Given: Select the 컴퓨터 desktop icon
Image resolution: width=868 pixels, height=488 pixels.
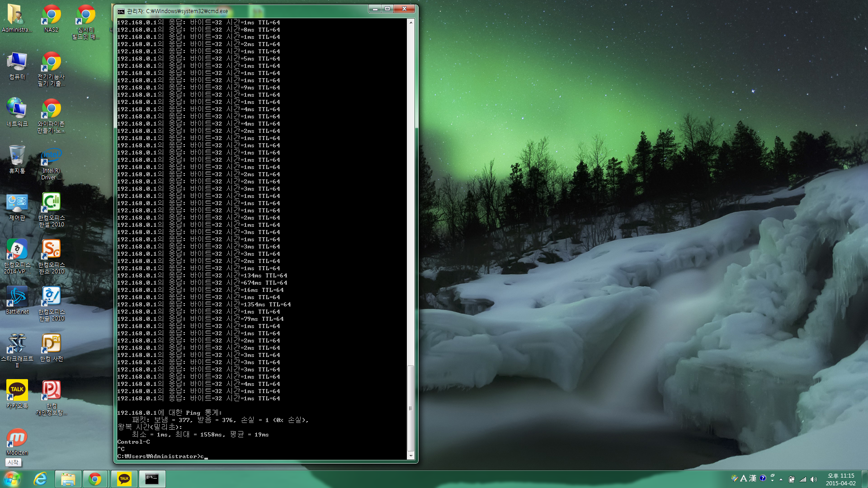Looking at the screenshot, I should tap(17, 66).
